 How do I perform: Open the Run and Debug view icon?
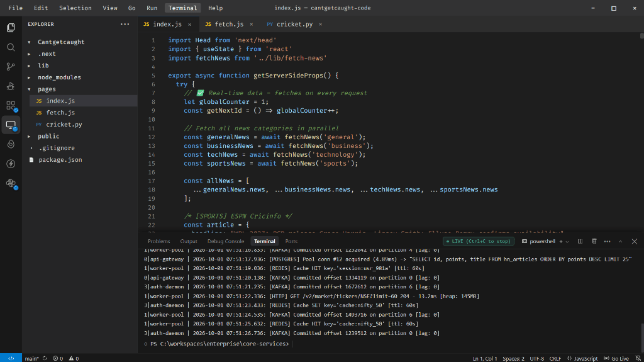pyautogui.click(x=11, y=86)
